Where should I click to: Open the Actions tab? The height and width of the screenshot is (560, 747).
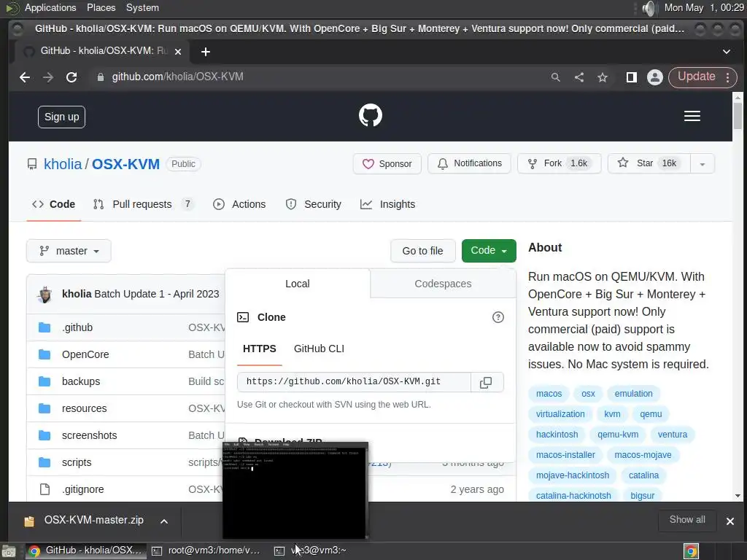click(x=239, y=204)
